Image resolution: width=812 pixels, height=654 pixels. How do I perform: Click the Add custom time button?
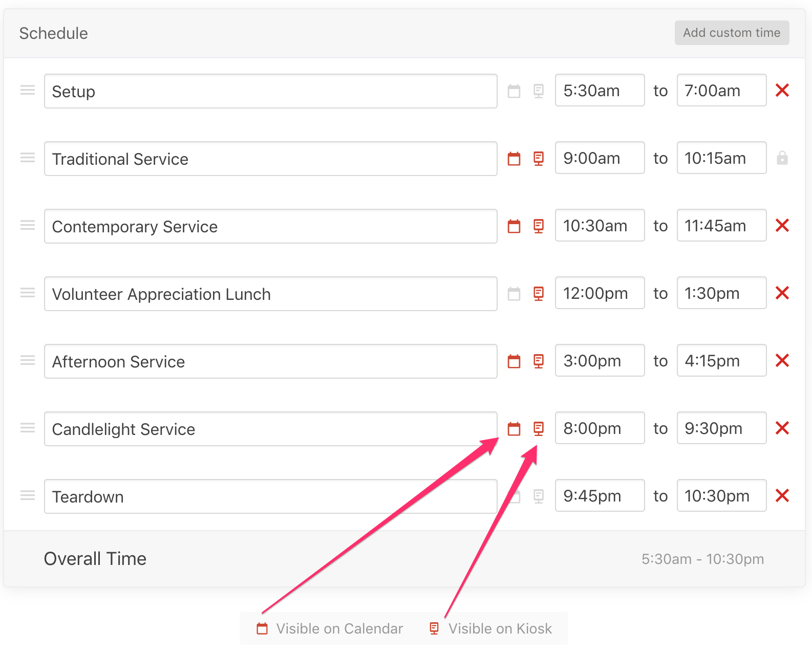(732, 33)
